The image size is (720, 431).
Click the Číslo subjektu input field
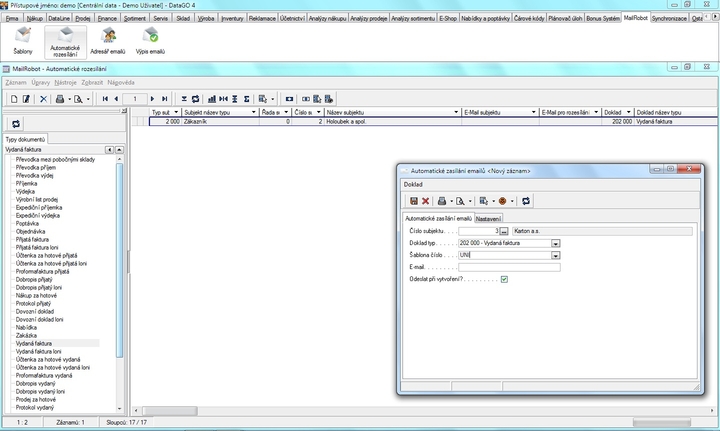click(x=479, y=231)
